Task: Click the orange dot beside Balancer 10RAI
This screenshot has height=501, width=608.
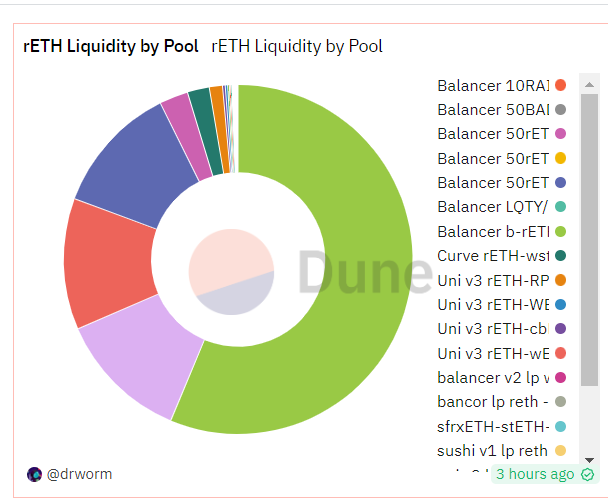Action: pyautogui.click(x=561, y=85)
